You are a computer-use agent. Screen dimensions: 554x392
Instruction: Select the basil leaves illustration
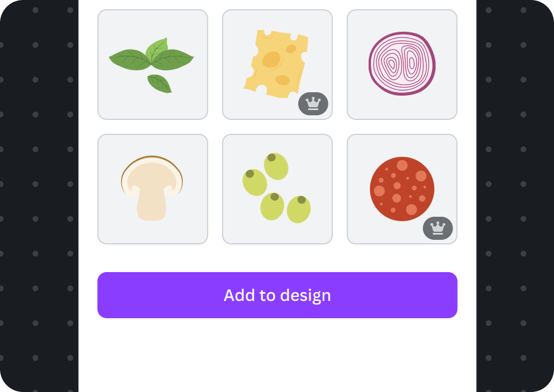pyautogui.click(x=152, y=65)
